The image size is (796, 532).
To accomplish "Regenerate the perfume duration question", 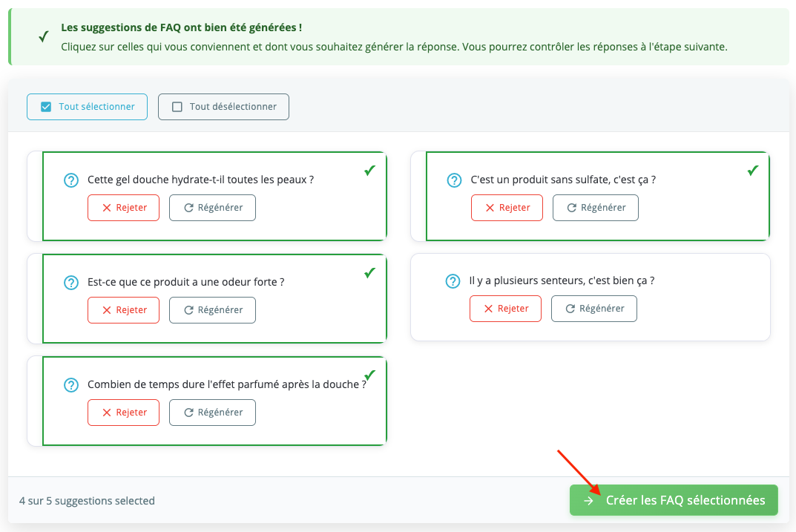I will (x=212, y=413).
